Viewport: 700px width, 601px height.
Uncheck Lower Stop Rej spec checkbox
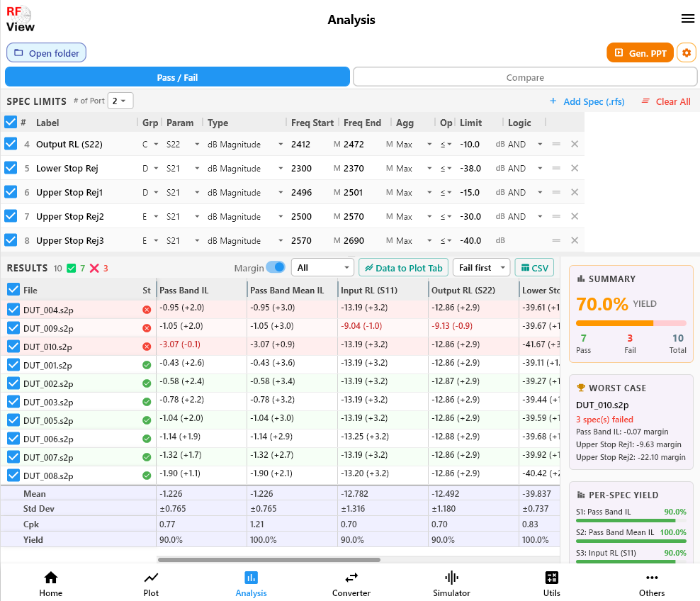10,168
